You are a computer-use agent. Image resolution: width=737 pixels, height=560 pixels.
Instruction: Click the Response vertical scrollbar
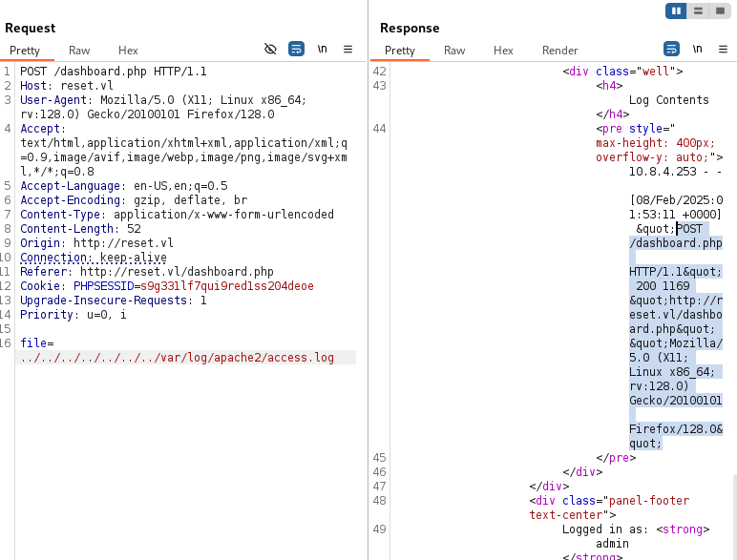click(735, 517)
